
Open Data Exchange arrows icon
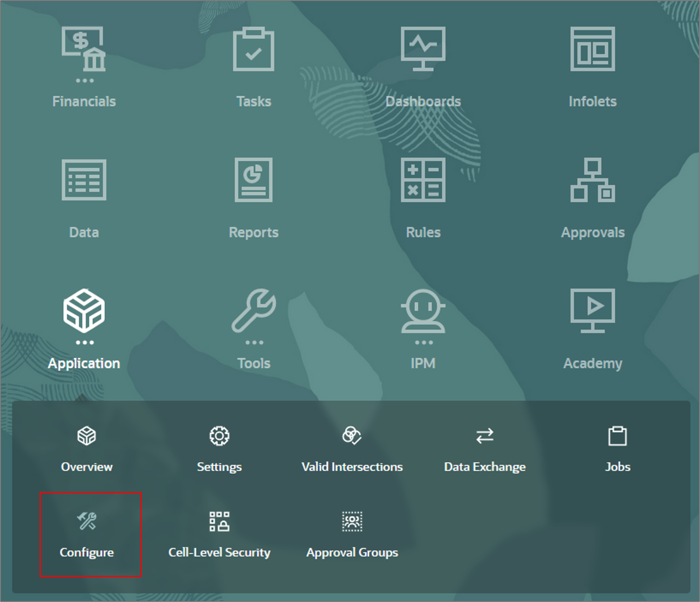point(485,435)
